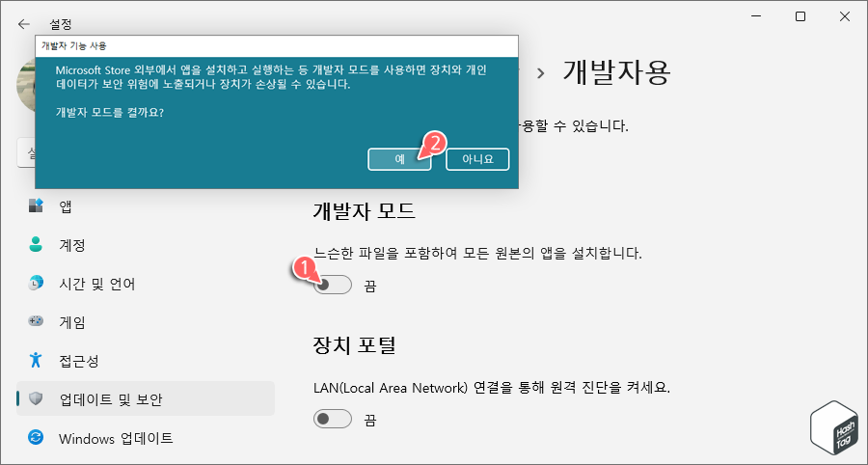Click the 예 button in dialog
The width and height of the screenshot is (868, 465).
399,159
